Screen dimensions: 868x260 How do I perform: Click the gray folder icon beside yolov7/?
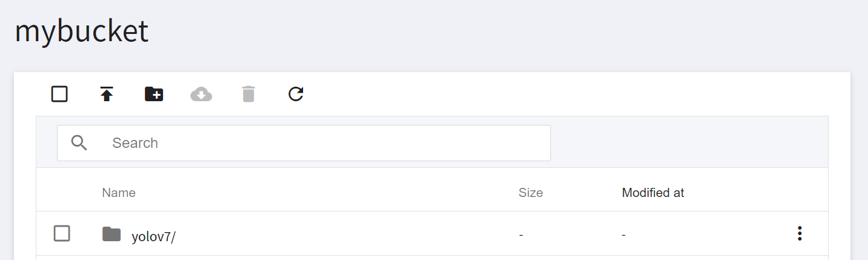coord(111,233)
